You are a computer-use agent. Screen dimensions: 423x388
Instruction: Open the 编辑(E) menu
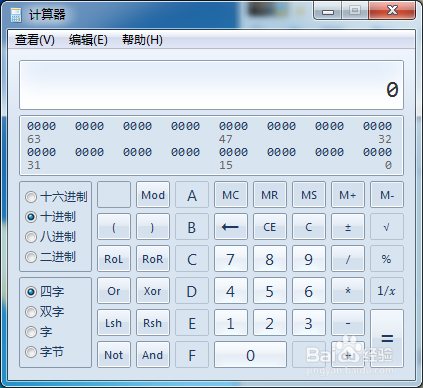click(x=88, y=40)
